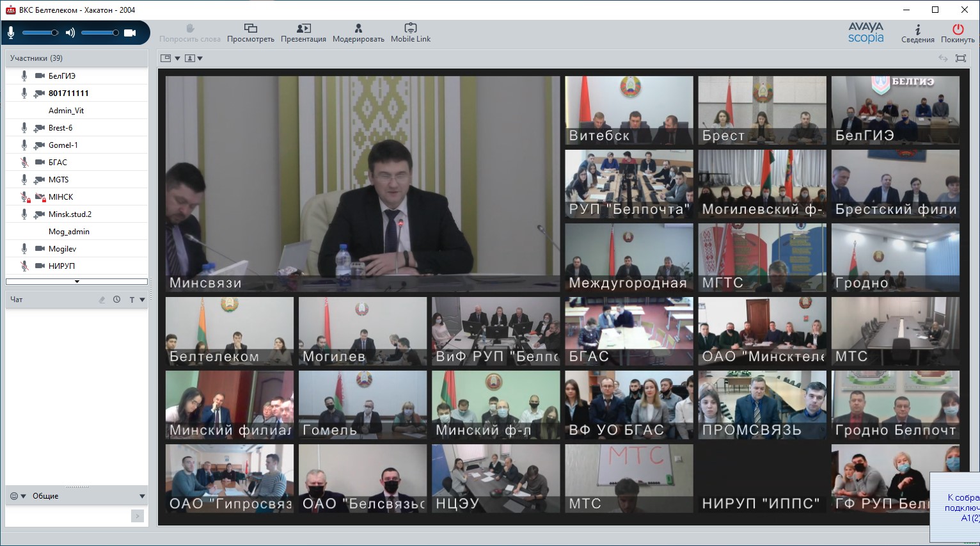Toggle Gomel-1 microphone icon
Screen dimensions: 980x546
(24, 145)
